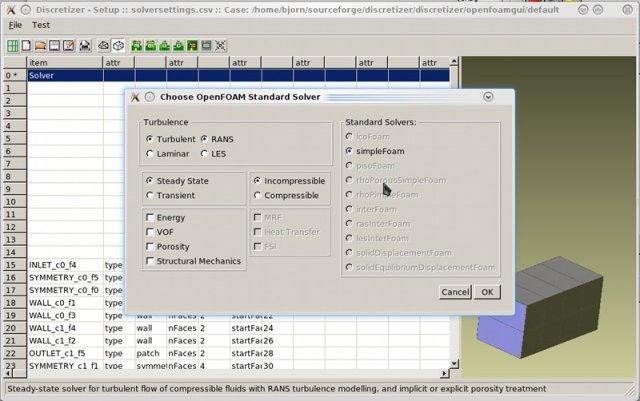Select the Incompressible option
640x401 pixels.
[289, 181]
